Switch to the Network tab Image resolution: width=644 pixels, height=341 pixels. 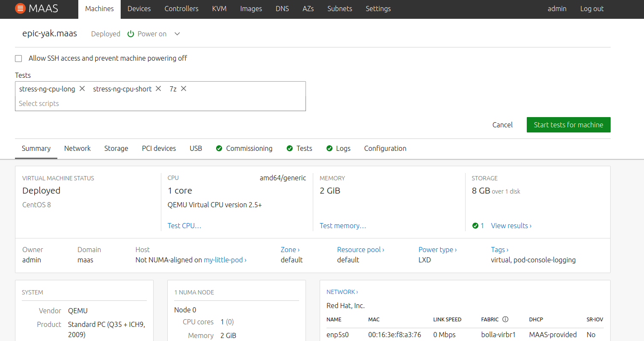(x=77, y=148)
